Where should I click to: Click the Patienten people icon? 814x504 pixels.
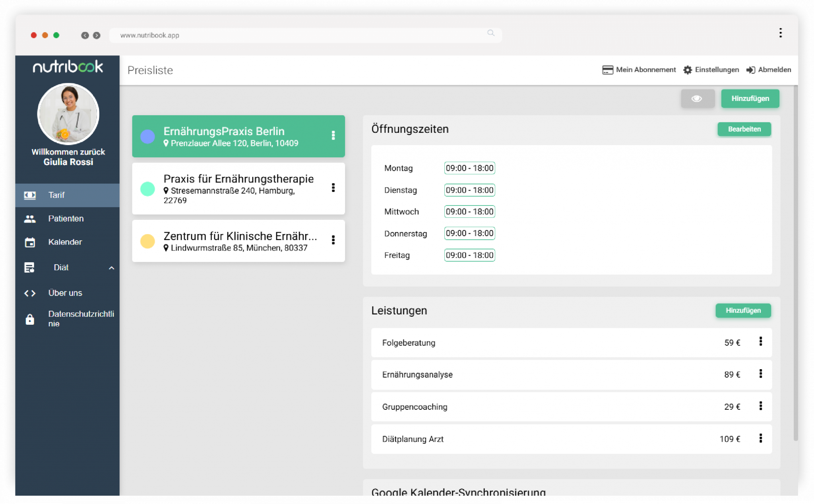click(x=30, y=219)
